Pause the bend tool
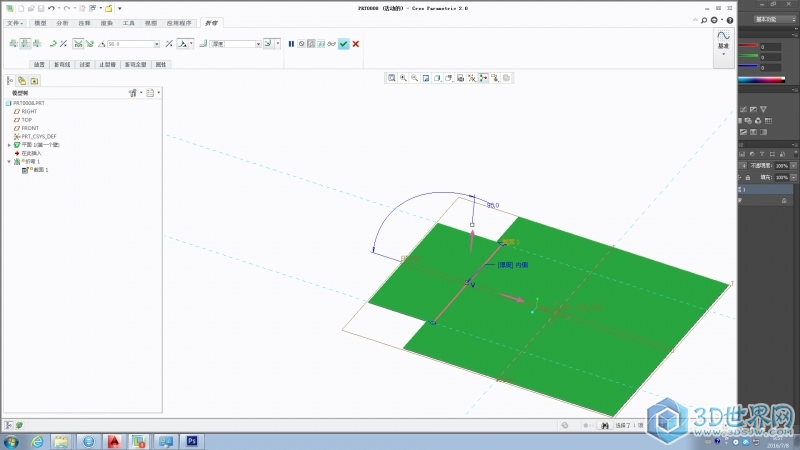Screen dimensions: 800x450 [291, 44]
